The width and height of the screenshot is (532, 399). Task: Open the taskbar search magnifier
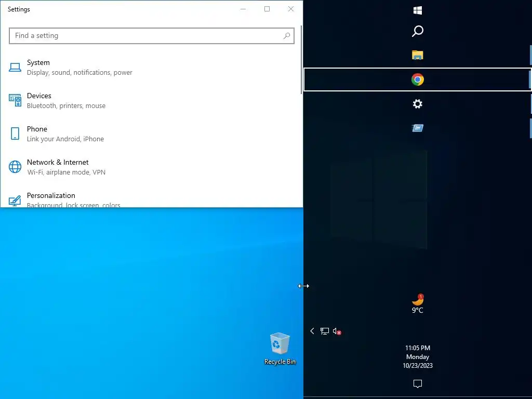[x=418, y=31]
